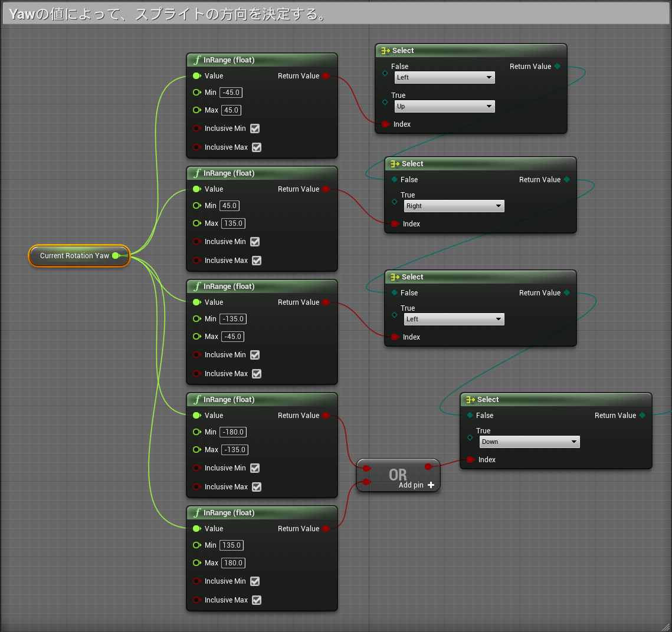
Task: Click Value input pin of InRange Min -135.0 Max -45.0
Action: pyautogui.click(x=196, y=302)
